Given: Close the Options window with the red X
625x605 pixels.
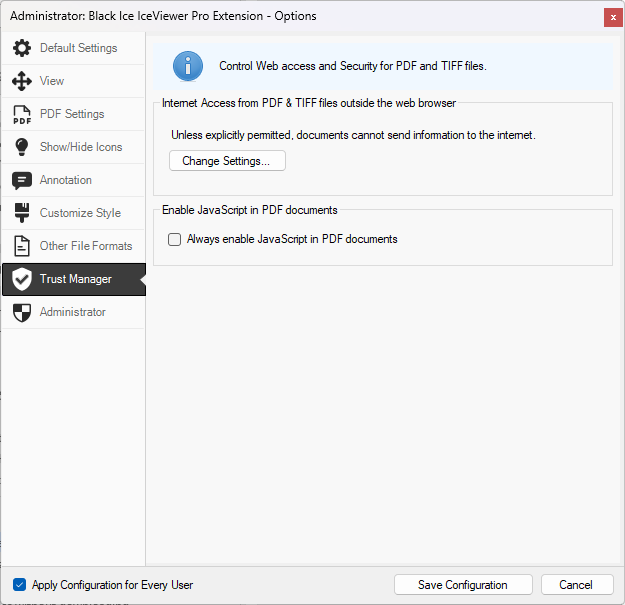Looking at the screenshot, I should pos(613,17).
